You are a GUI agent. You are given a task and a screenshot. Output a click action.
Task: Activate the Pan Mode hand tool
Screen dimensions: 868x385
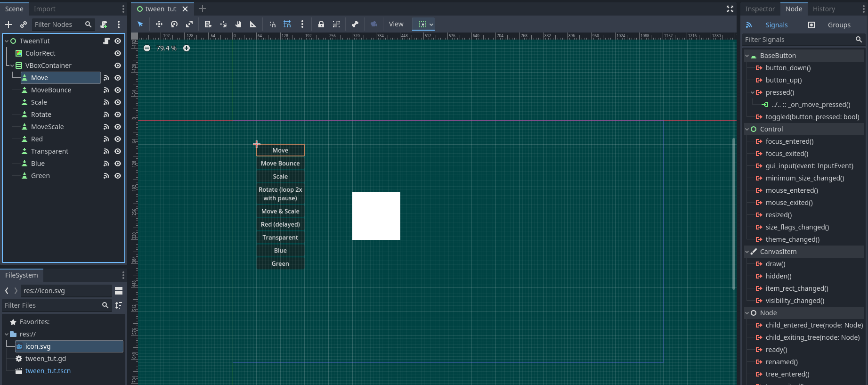coord(238,24)
